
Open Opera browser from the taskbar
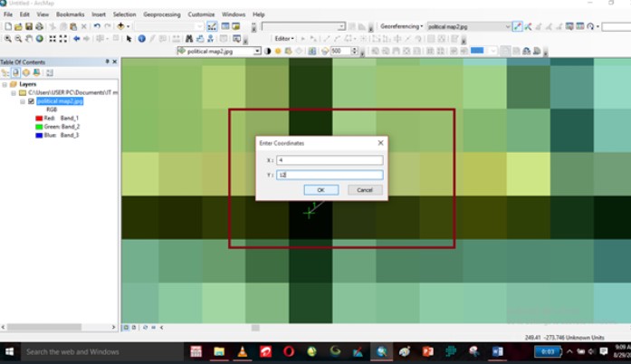(289, 352)
